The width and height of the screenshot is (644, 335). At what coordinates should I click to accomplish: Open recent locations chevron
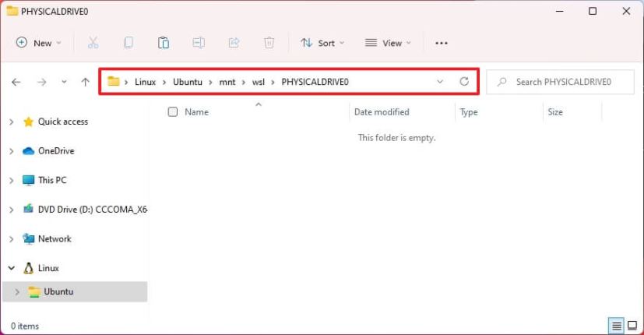64,82
